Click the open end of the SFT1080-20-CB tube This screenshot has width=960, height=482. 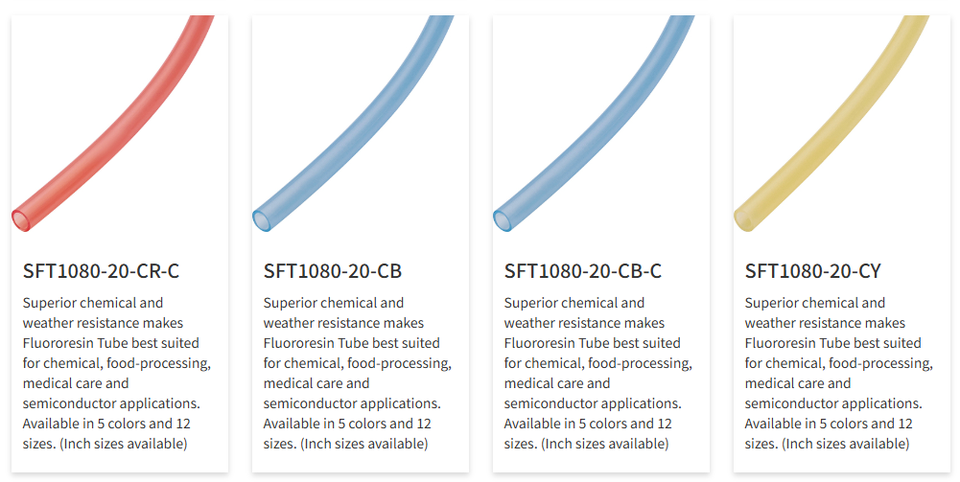[262, 217]
